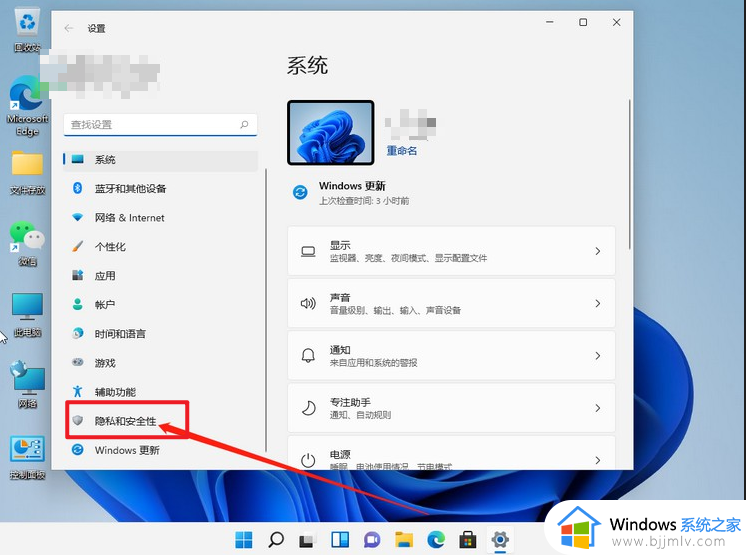This screenshot has width=746, height=555.
Task: Select the 系统 sidebar item
Action: click(161, 160)
